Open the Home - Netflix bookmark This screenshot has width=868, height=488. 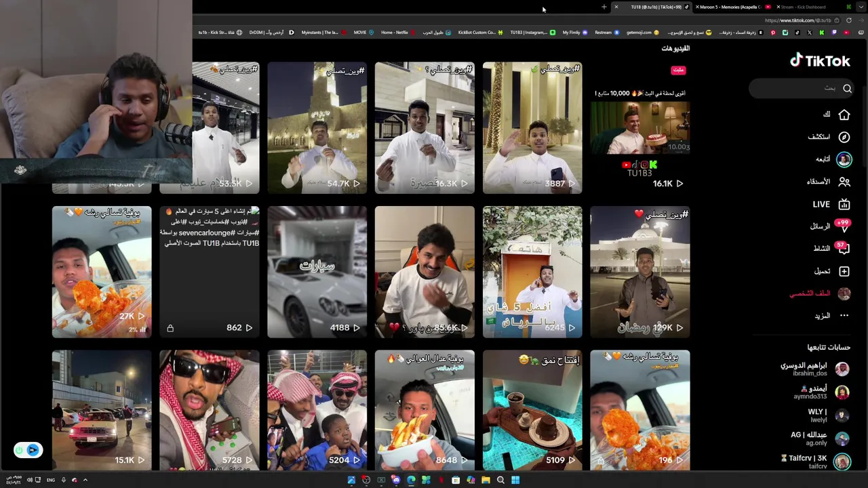(398, 33)
